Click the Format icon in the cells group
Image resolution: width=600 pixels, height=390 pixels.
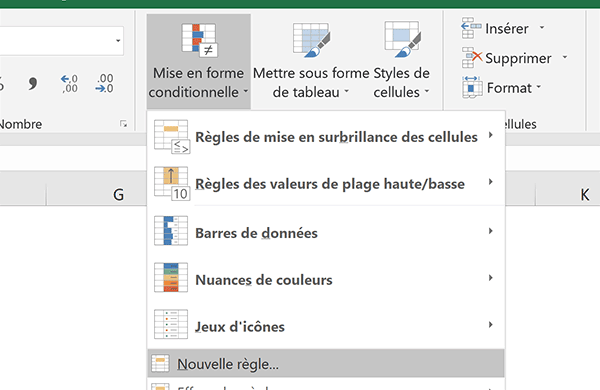472,87
